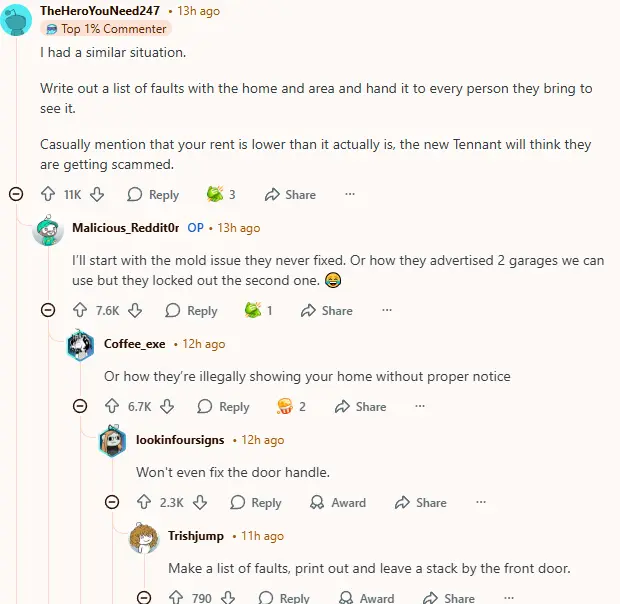
Task: Downvote TheHeroYouNeed247's comment
Action: (97, 195)
